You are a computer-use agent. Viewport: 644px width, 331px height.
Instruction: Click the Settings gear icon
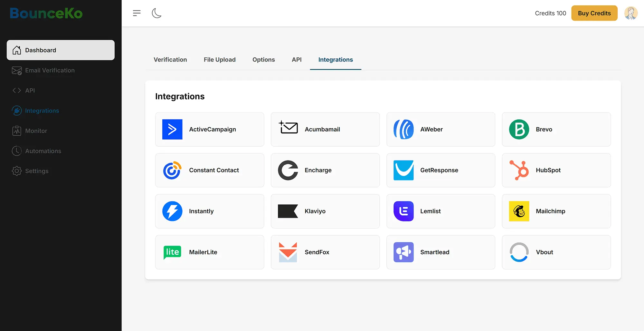point(17,171)
